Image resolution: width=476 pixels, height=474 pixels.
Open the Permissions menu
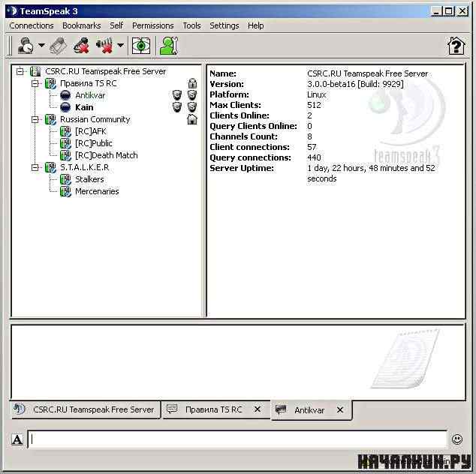click(153, 25)
